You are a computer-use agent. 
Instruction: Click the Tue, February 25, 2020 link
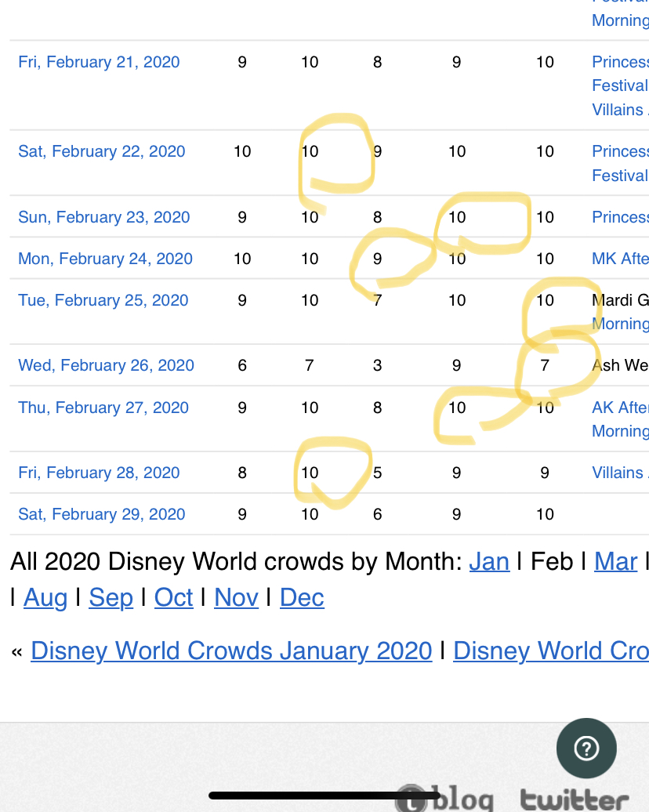[x=103, y=300]
